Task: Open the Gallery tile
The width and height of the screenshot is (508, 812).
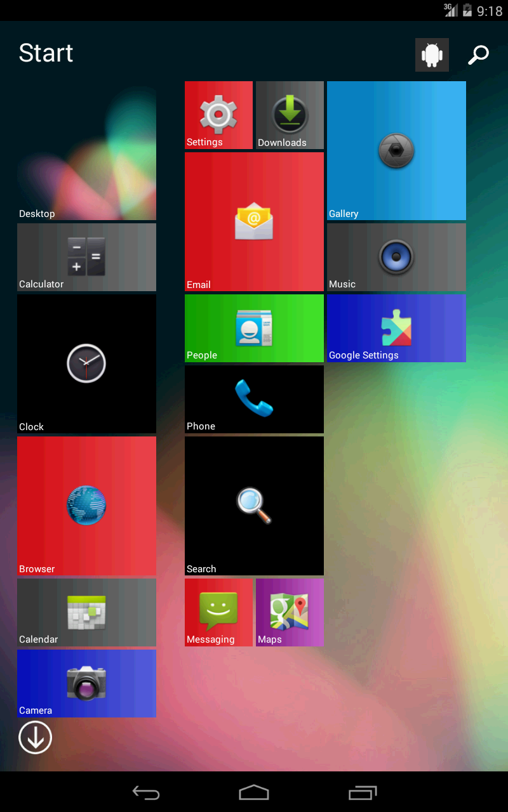Action: 396,151
